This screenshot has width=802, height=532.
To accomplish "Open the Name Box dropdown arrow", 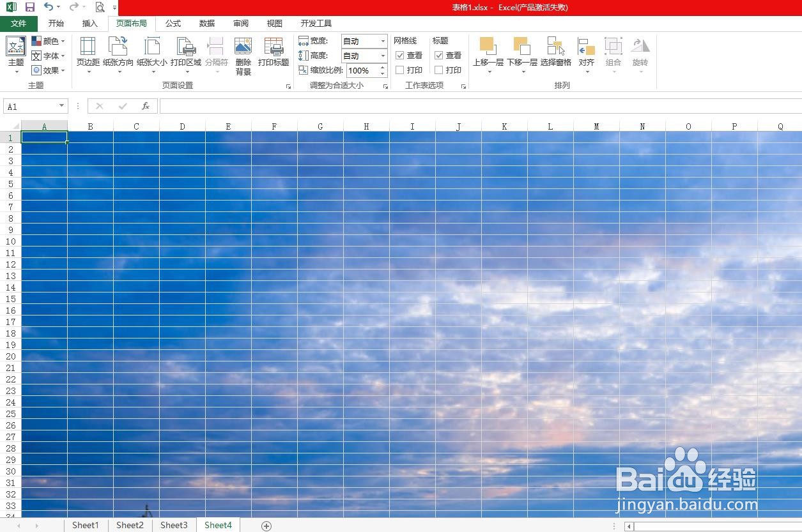I will pos(62,106).
